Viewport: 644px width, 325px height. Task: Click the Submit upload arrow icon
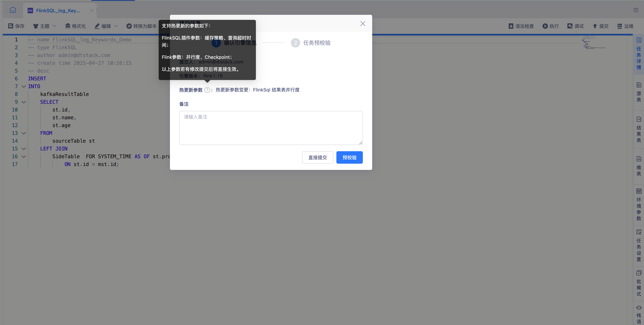pyautogui.click(x=595, y=26)
